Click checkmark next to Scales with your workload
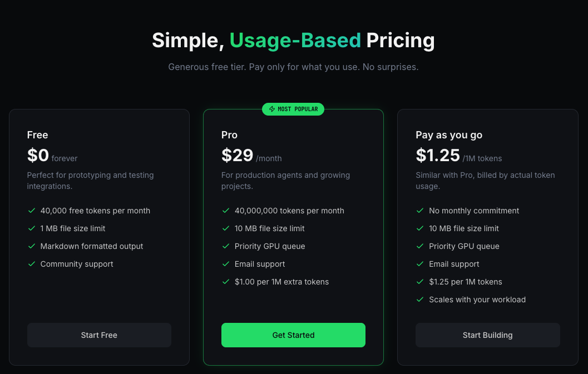This screenshot has height=374, width=588. coord(420,300)
